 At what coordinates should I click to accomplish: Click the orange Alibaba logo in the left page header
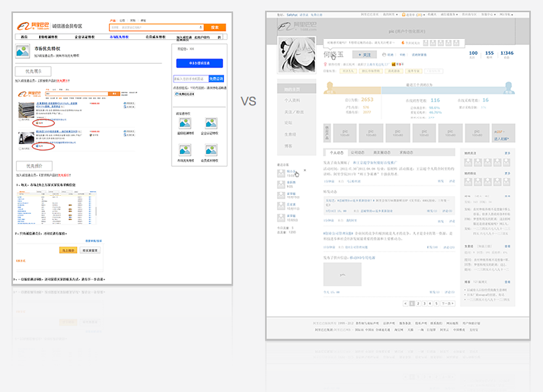coord(33,26)
